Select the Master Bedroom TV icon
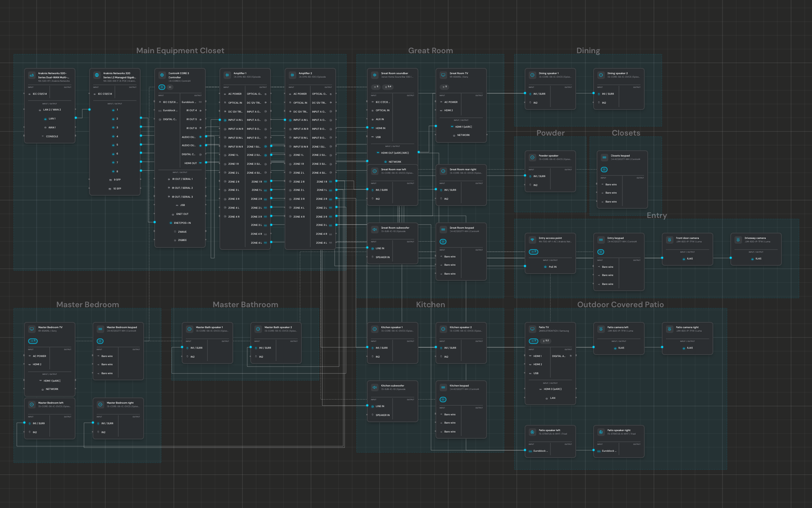 31,329
